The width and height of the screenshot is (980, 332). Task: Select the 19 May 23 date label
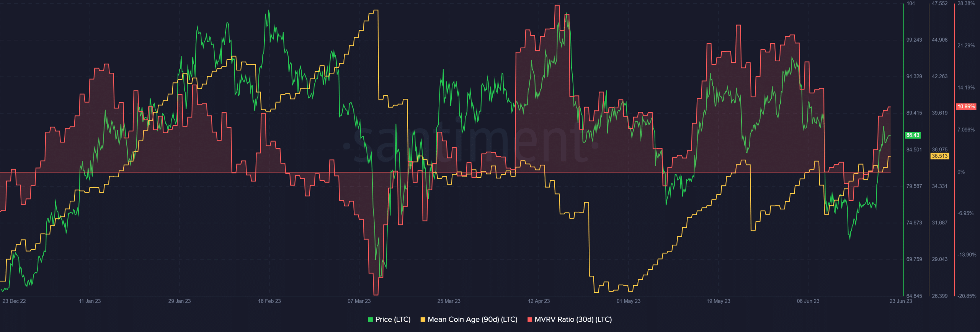point(719,301)
